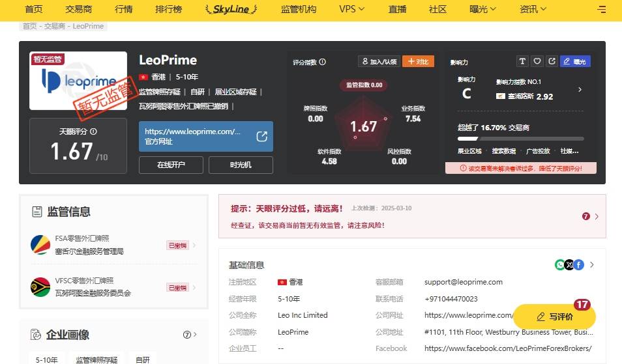This screenshot has width=622, height=364.
Task: Click the 16.70% influence progress bar
Action: 521,139
